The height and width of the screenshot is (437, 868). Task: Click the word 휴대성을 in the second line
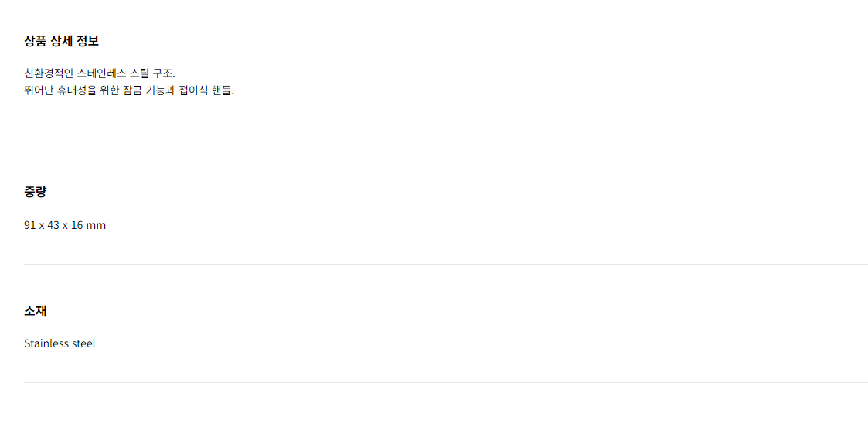coord(77,90)
